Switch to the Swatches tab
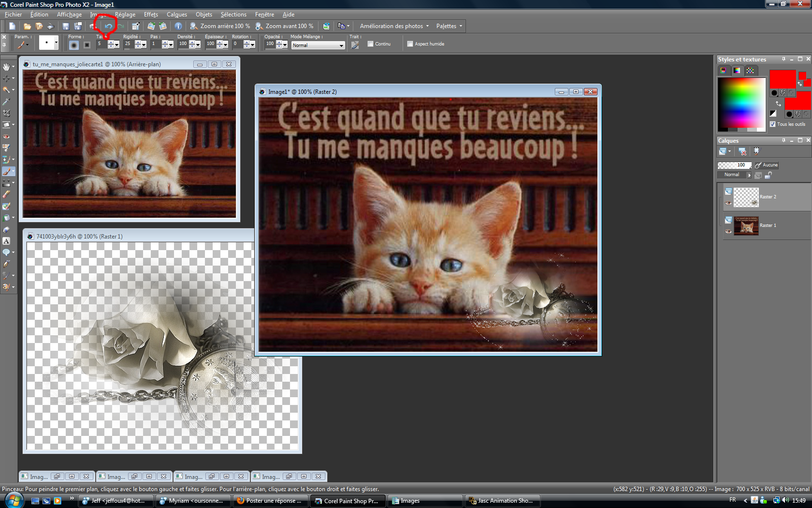The height and width of the screenshot is (508, 812). [x=750, y=71]
